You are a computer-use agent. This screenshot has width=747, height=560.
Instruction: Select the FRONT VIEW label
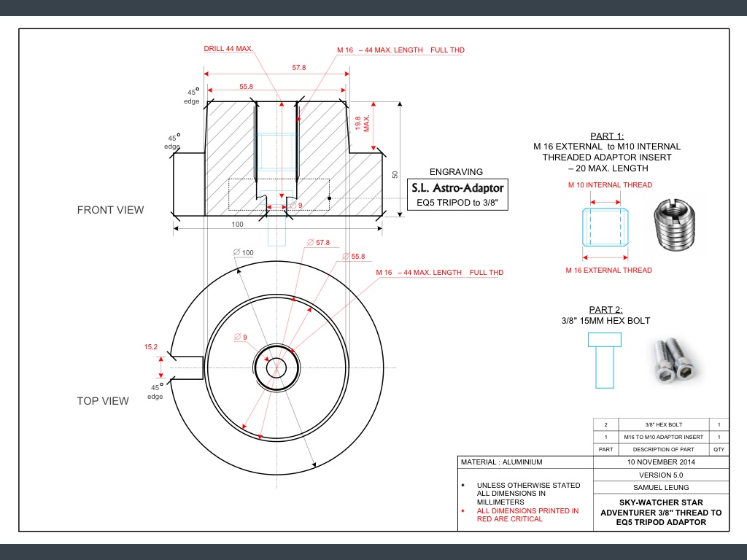pos(111,210)
